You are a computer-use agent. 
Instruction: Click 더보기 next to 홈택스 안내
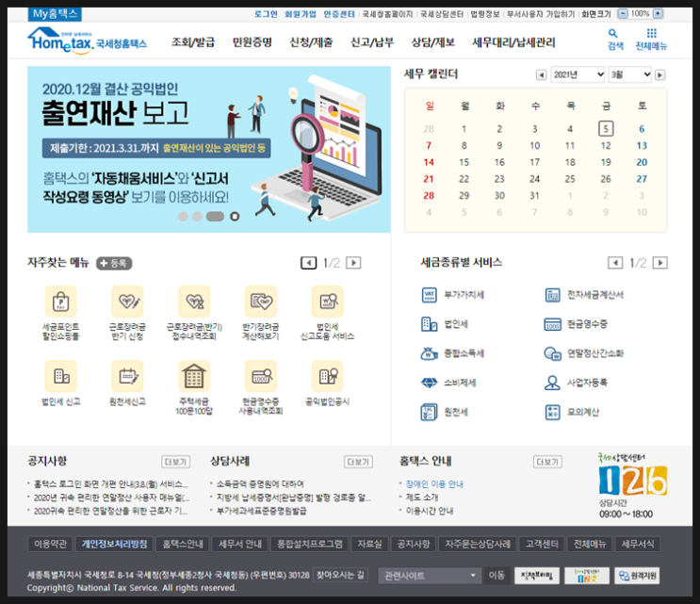click(547, 462)
